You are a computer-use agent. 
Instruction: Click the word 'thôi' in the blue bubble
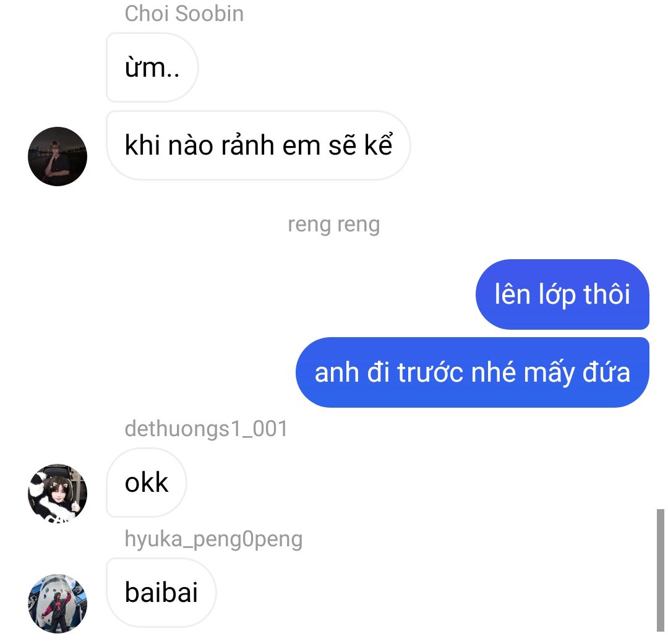click(x=607, y=294)
